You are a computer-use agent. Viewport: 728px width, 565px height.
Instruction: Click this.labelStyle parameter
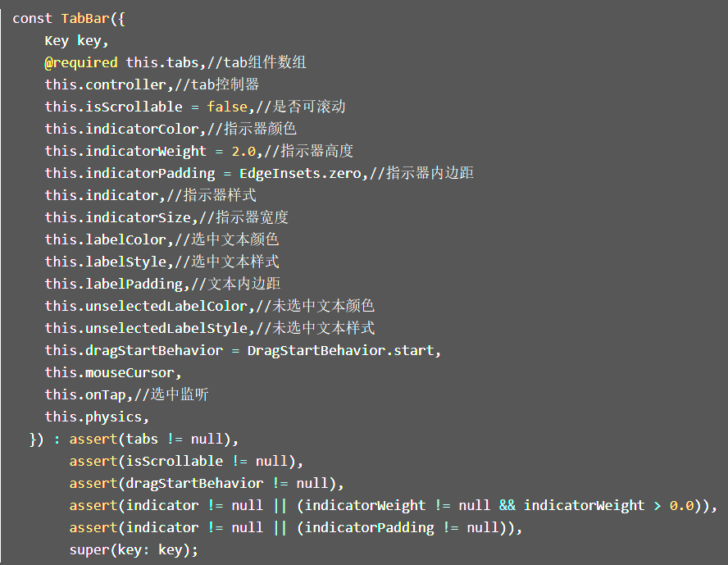pyautogui.click(x=106, y=262)
